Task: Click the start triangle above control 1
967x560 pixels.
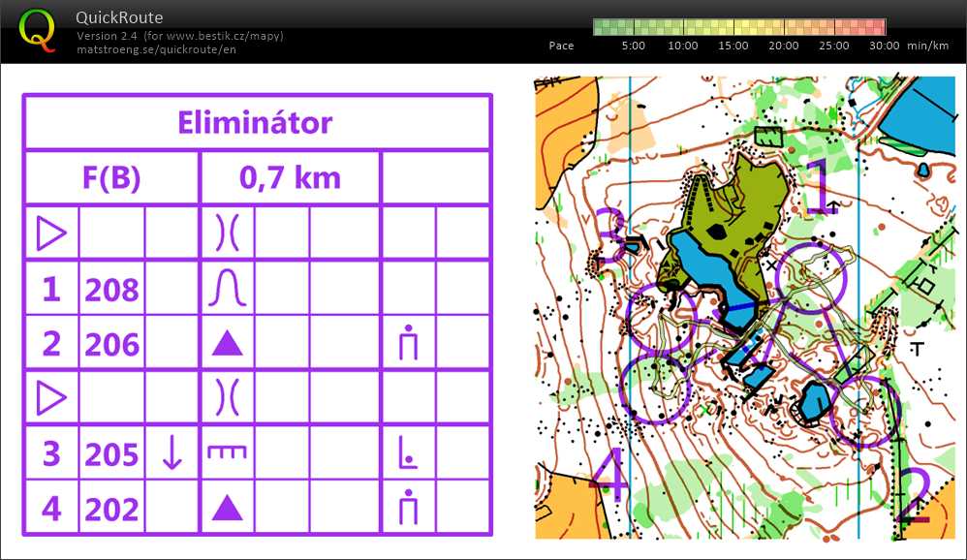Action: pyautogui.click(x=50, y=233)
